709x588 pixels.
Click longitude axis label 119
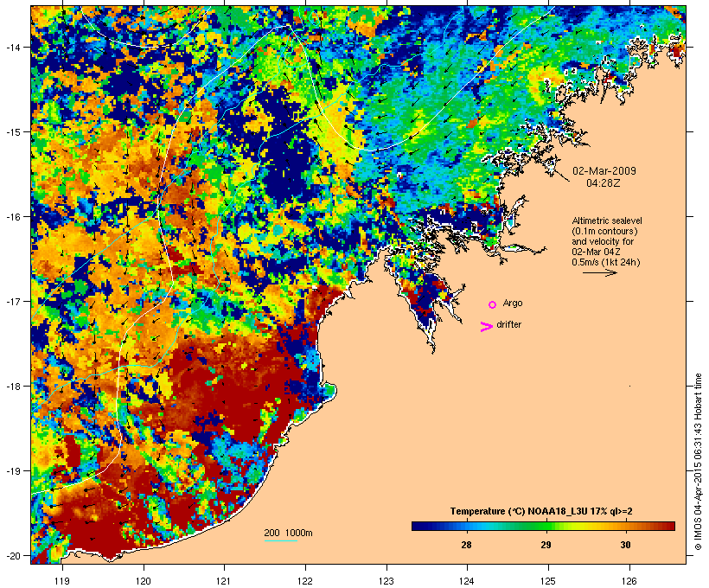(x=62, y=581)
